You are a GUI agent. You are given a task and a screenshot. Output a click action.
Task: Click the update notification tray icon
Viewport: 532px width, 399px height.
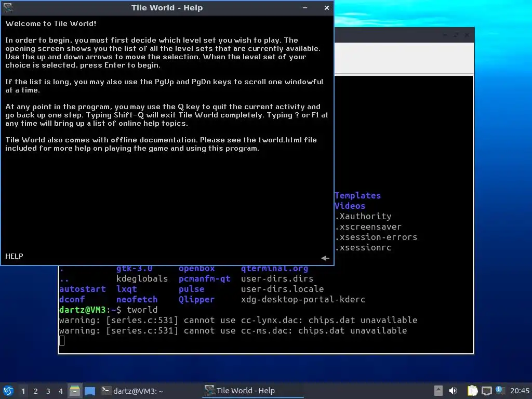(x=499, y=390)
